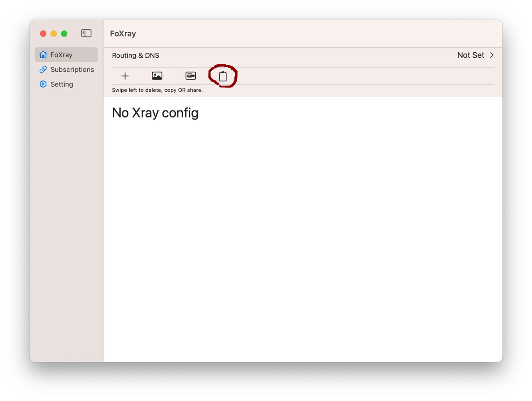Expand Routing & DNS via chevron arrow

tap(492, 55)
